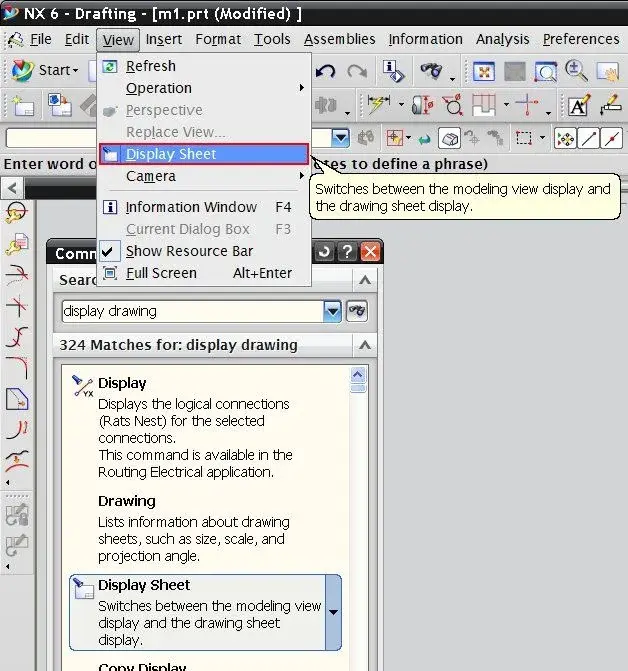Select Display Sheet from View menu
The width and height of the screenshot is (628, 671).
(x=171, y=154)
